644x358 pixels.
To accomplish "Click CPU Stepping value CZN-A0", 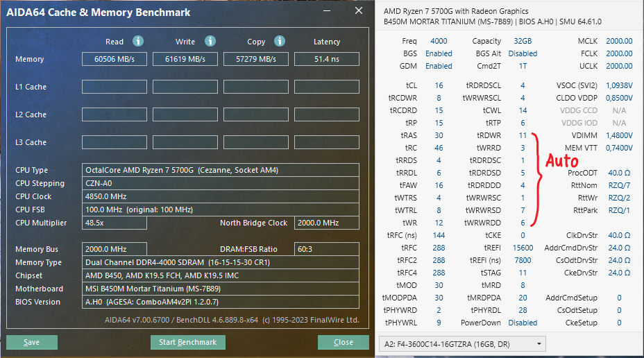I will click(x=221, y=183).
